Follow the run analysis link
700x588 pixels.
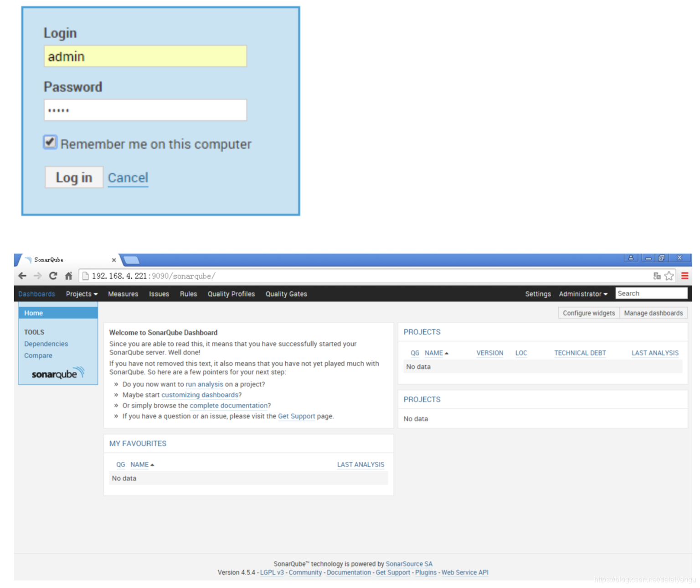pyautogui.click(x=204, y=384)
